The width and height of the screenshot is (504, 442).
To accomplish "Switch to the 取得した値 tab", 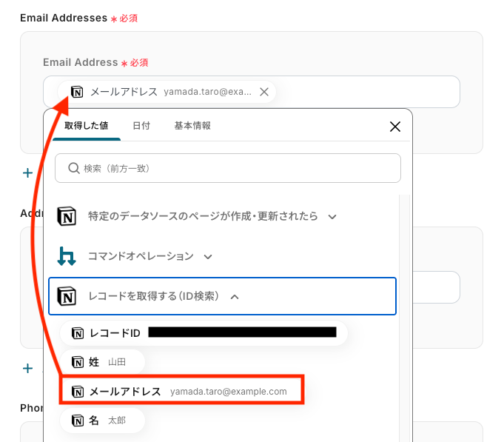I will pyautogui.click(x=86, y=126).
